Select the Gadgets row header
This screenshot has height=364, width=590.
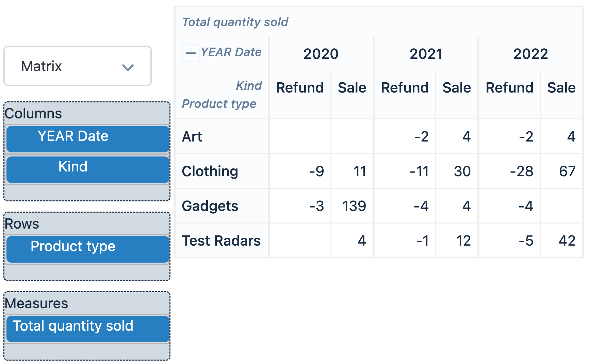[x=210, y=206]
